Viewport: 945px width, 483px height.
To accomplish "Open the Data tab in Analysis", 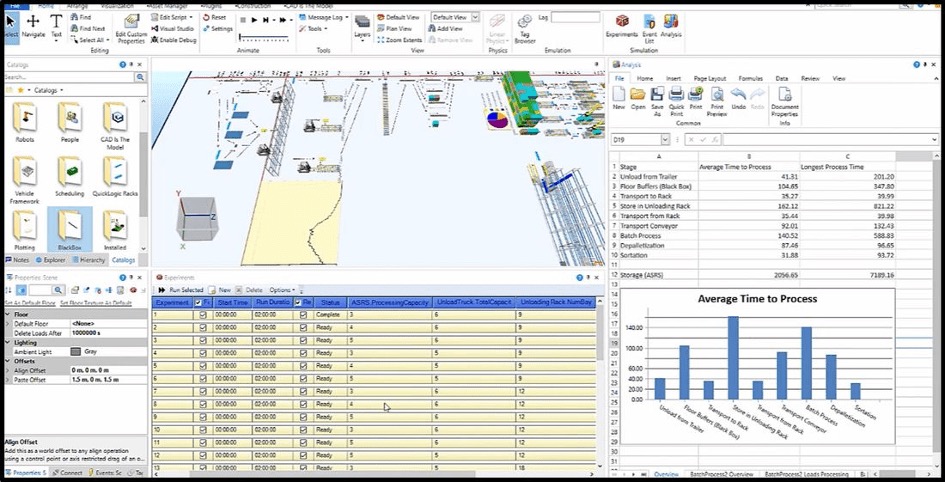I will 782,78.
